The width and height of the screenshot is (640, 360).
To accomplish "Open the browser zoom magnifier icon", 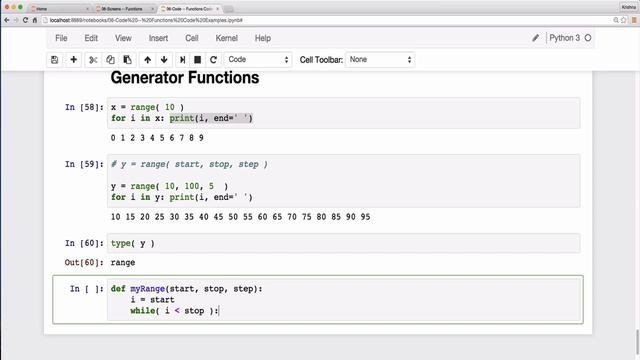I will click(x=616, y=20).
